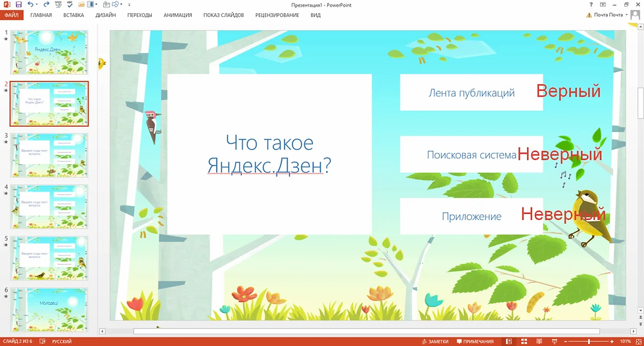
Task: Open the АНИМАЦИЯ ribbon tab
Action: pos(178,15)
